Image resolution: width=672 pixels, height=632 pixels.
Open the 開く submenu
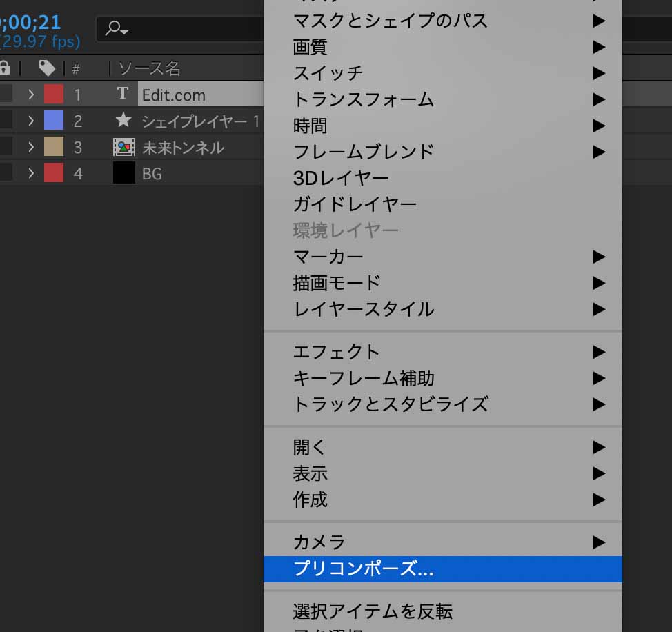click(443, 447)
